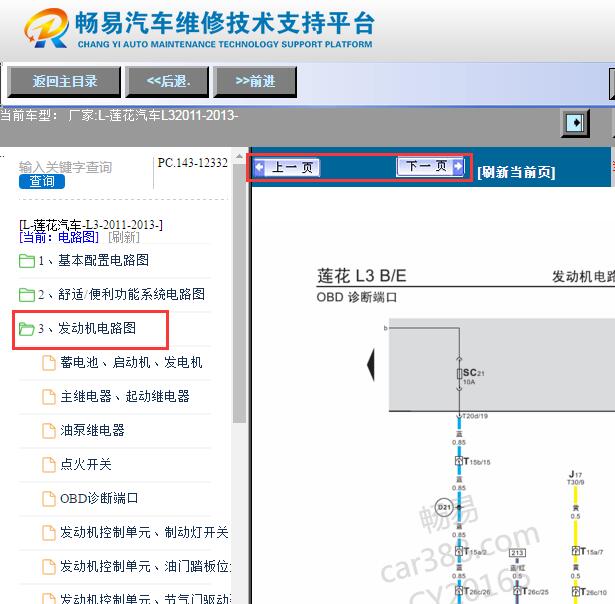The width and height of the screenshot is (615, 604).
Task: Click the document icon beside 蓄电池、启动机、发电机
Action: tap(49, 363)
